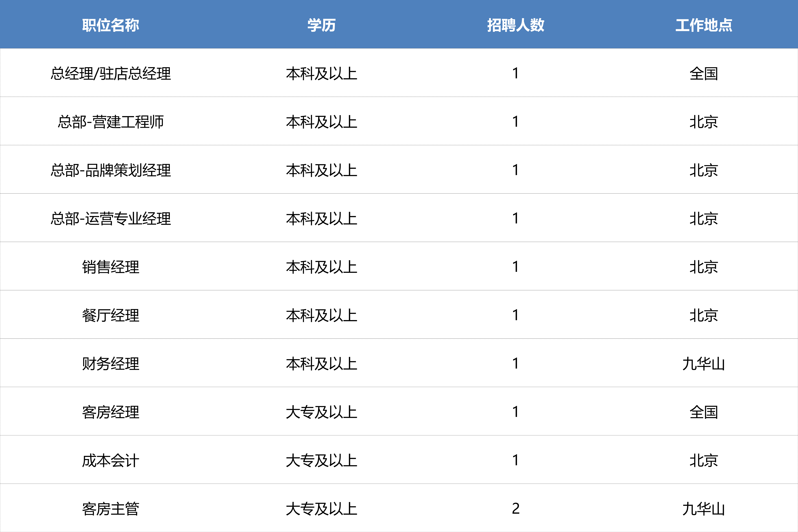
Task: Click the 餐厅经理 job entry
Action: point(111,315)
